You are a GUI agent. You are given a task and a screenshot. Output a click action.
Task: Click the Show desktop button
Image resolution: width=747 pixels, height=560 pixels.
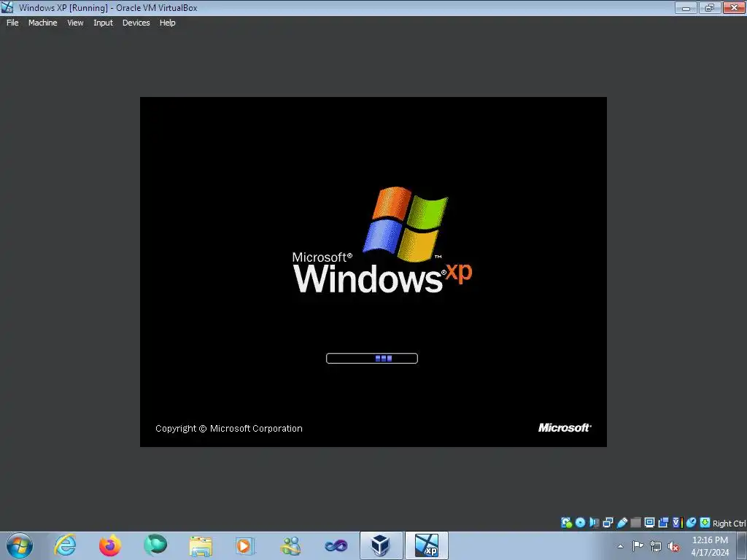(x=742, y=545)
